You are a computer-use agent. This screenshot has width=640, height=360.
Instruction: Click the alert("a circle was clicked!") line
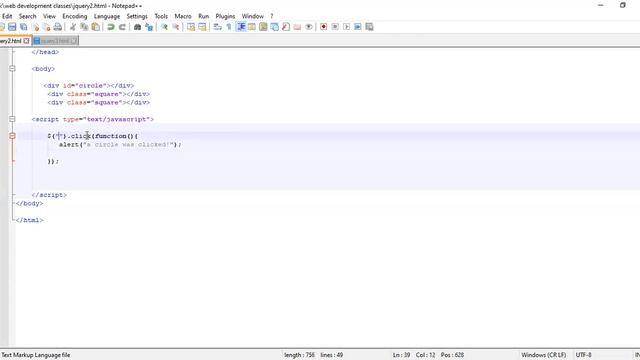[x=120, y=144]
